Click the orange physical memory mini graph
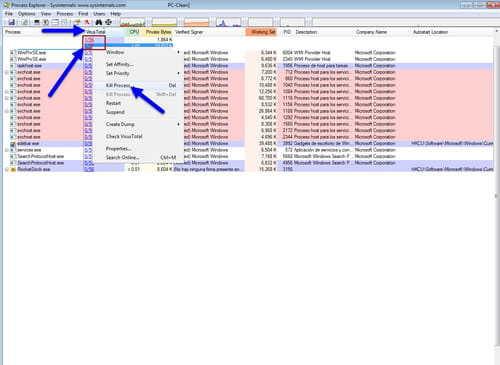The height and width of the screenshot is (365, 500). [x=196, y=23]
